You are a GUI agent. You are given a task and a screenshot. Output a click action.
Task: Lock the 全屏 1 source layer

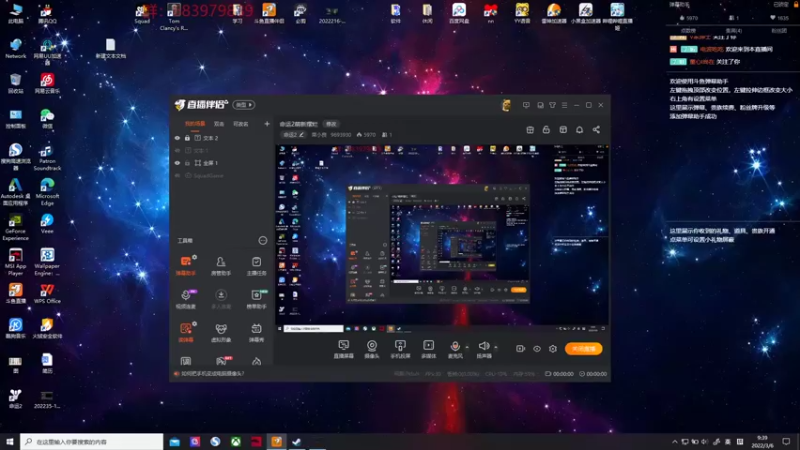187,163
